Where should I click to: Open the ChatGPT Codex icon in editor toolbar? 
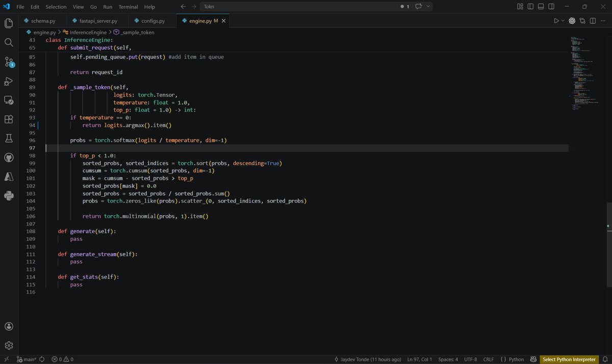click(x=572, y=21)
